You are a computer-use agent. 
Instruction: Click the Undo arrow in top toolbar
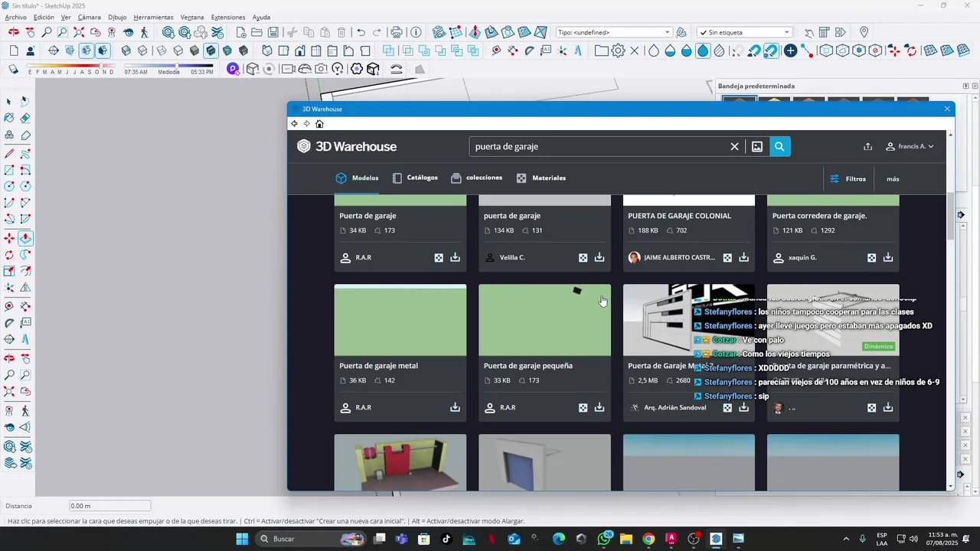coord(361,32)
